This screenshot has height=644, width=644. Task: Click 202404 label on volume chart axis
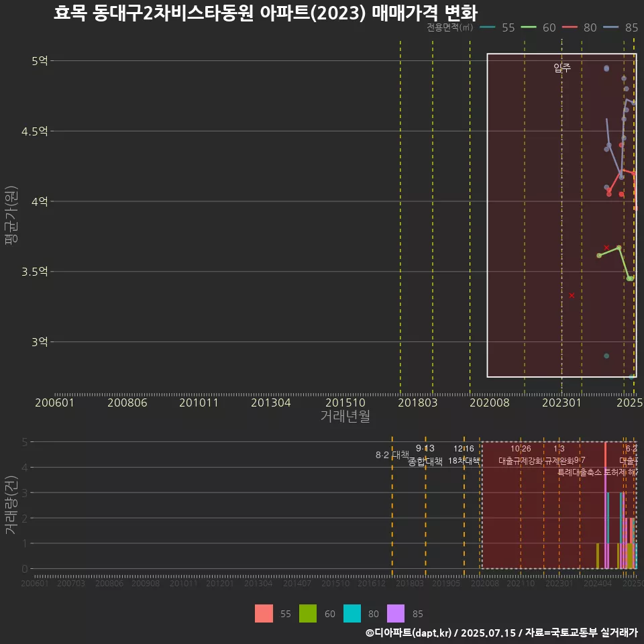point(598,583)
